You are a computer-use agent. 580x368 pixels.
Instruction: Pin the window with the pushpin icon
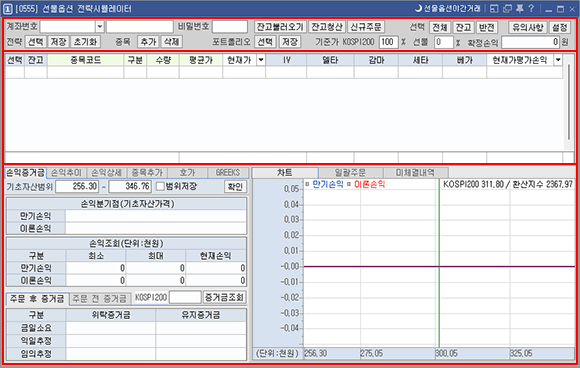point(520,9)
